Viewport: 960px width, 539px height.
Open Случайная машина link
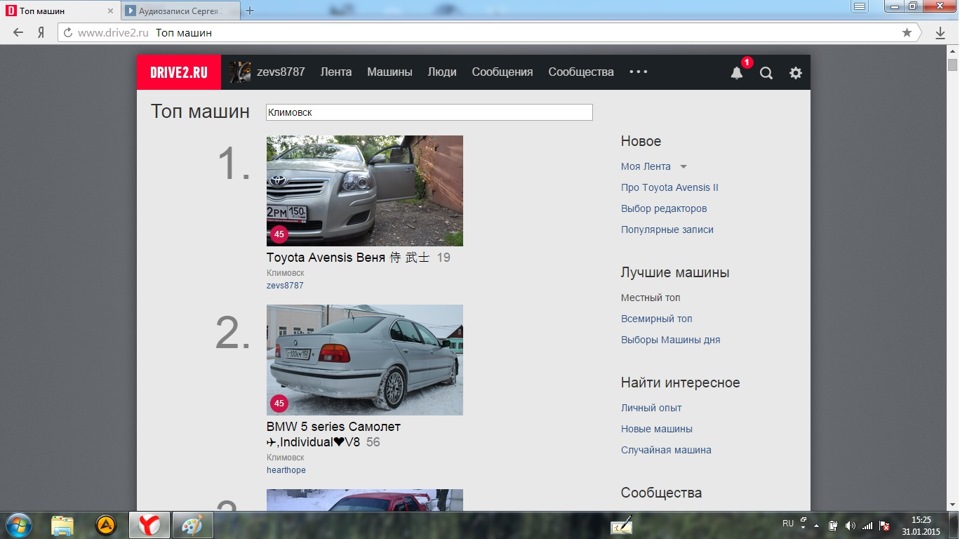[x=666, y=450]
